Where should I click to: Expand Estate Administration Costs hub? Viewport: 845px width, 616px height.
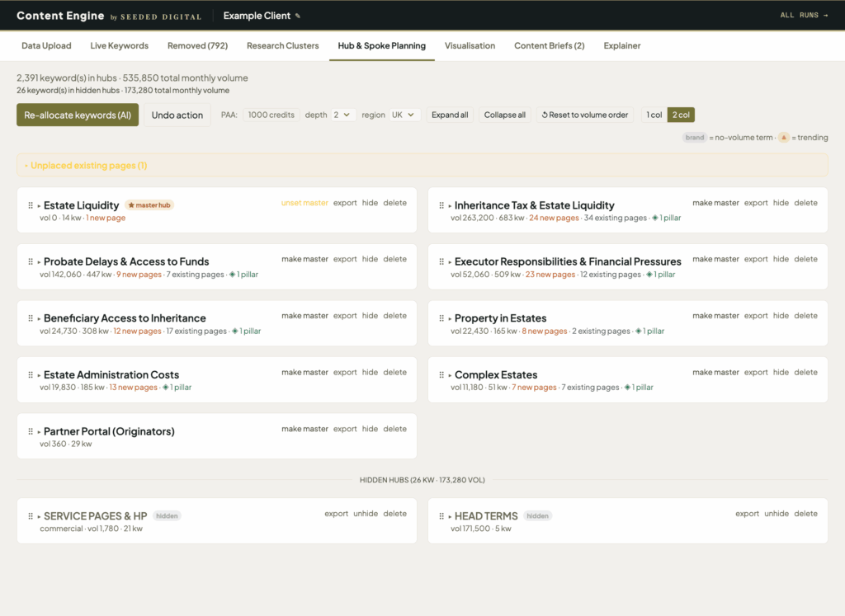coord(39,375)
